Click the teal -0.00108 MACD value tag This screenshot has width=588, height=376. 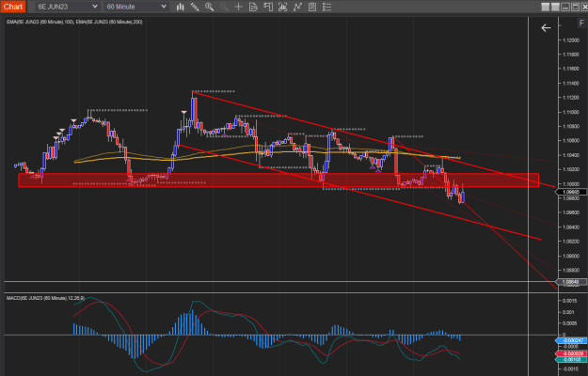coord(570,359)
